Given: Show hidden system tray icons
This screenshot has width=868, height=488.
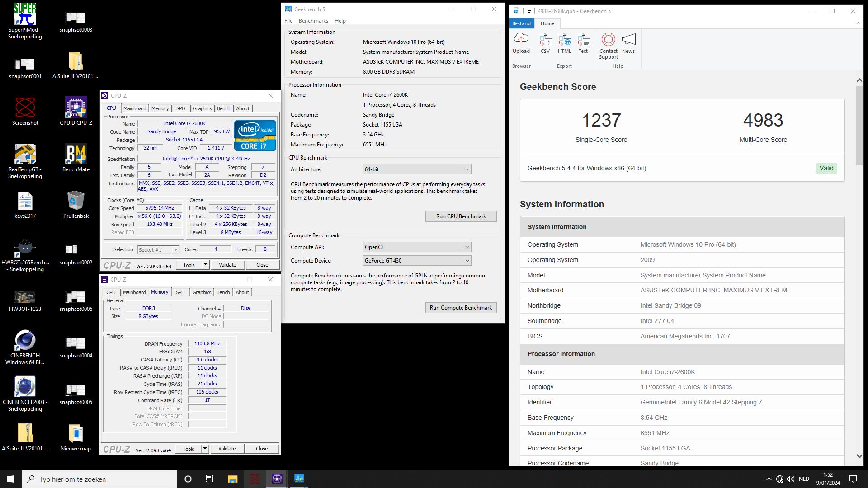Looking at the screenshot, I should coord(769,479).
